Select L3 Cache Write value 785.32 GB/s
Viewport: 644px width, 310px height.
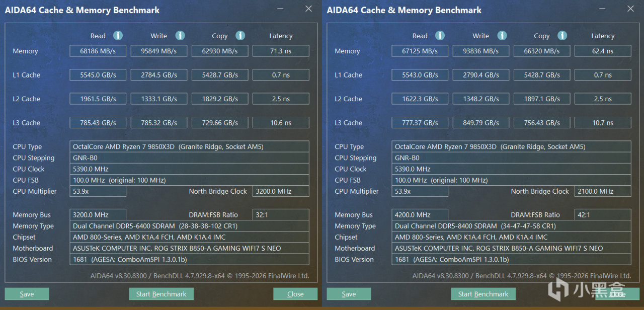point(159,123)
